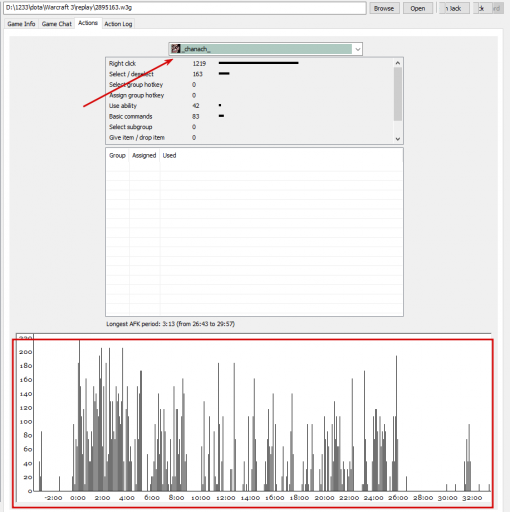
Task: Open the Action Log tab
Action: (118, 24)
